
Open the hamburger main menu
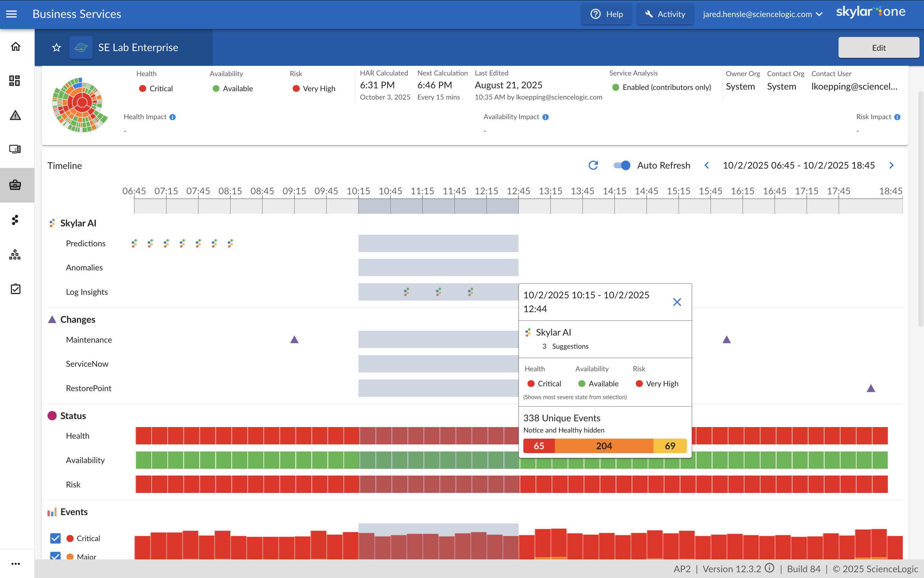(12, 14)
